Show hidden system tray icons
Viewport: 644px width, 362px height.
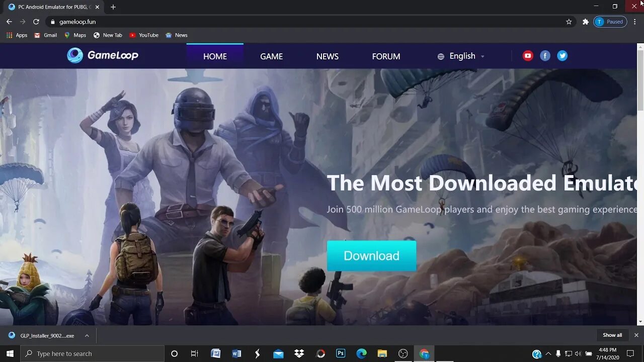pyautogui.click(x=548, y=353)
